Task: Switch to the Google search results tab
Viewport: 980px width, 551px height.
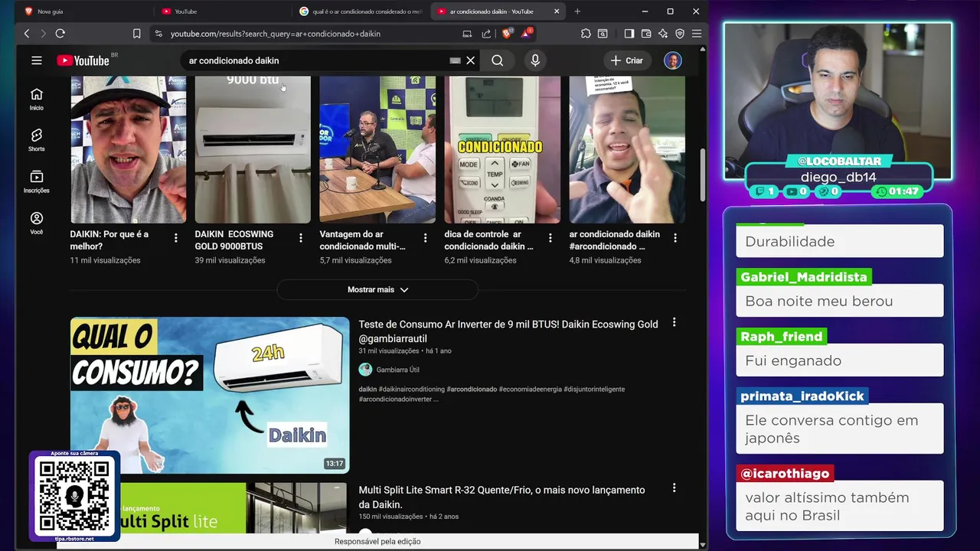Action: click(360, 11)
